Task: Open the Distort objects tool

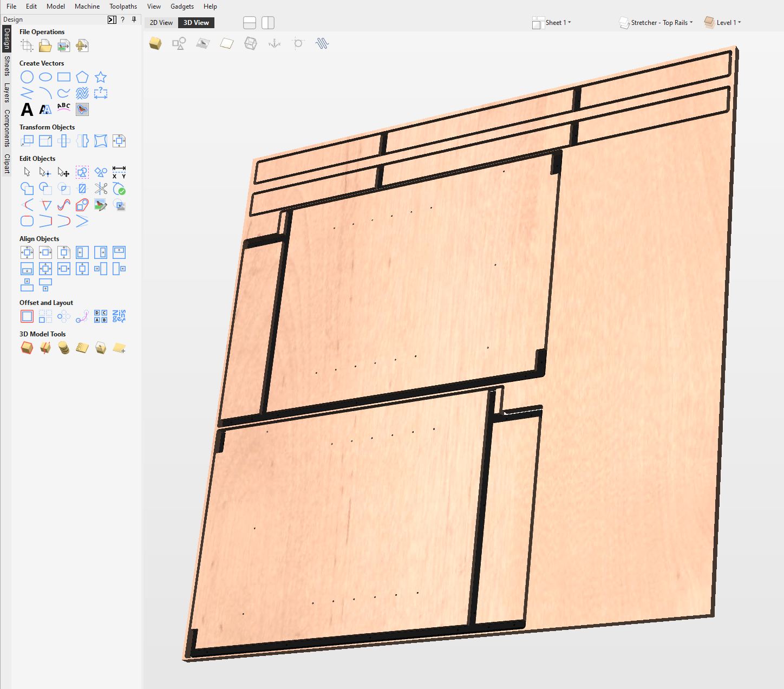Action: (x=101, y=141)
